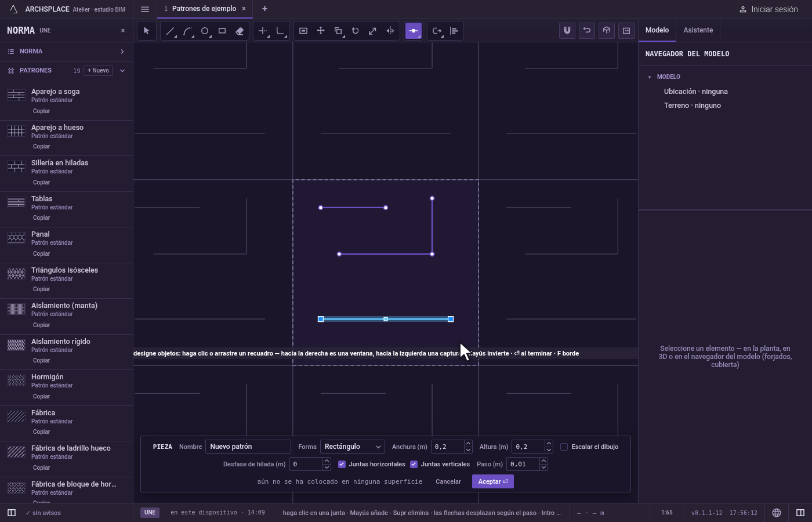
Task: Select the scale tool diagonal arrow
Action: pos(373,31)
